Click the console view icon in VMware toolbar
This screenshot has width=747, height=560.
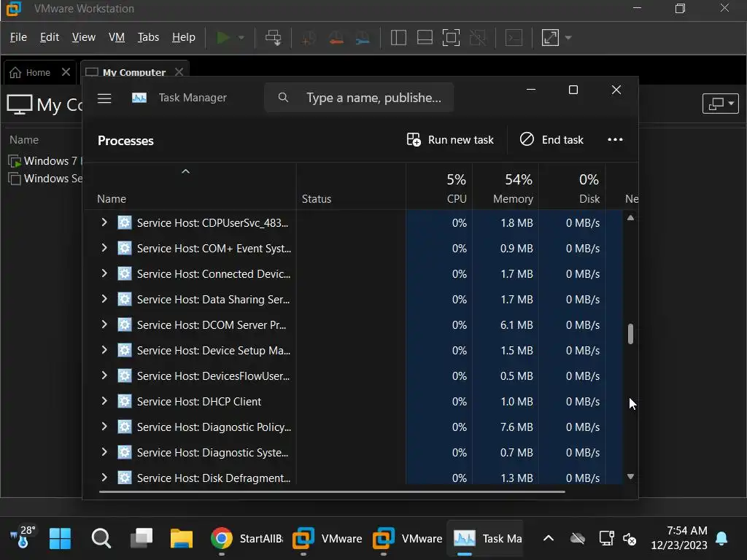[x=514, y=38]
